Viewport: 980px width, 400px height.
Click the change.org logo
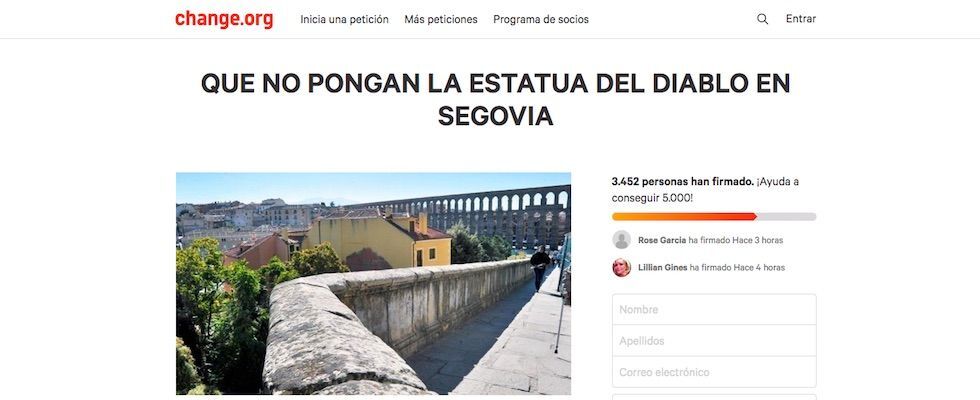(x=224, y=19)
